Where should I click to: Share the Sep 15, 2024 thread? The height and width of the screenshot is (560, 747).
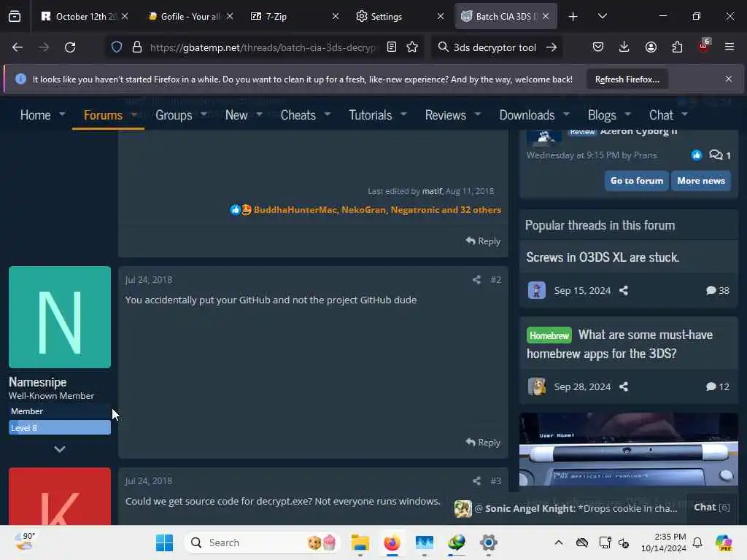pos(624,290)
